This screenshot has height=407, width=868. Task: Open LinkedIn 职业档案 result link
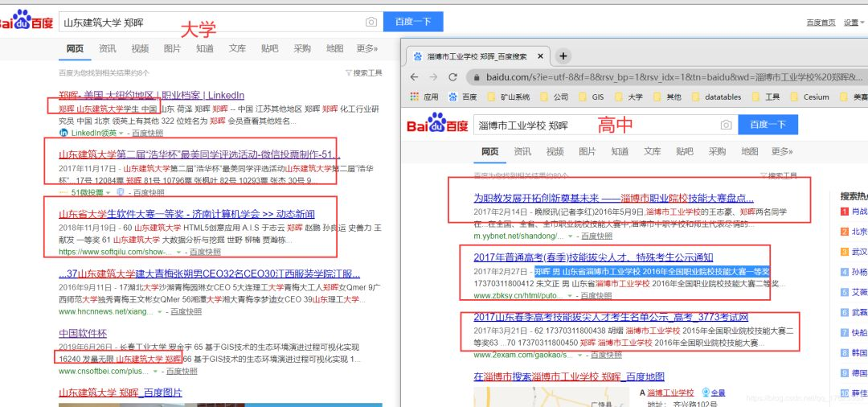click(x=152, y=95)
